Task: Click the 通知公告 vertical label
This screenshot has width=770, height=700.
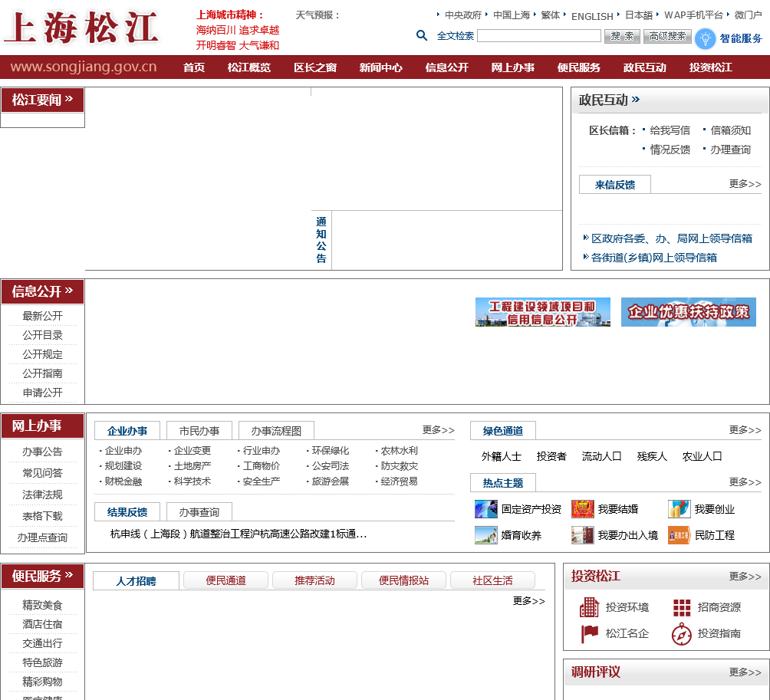Action: click(x=321, y=239)
